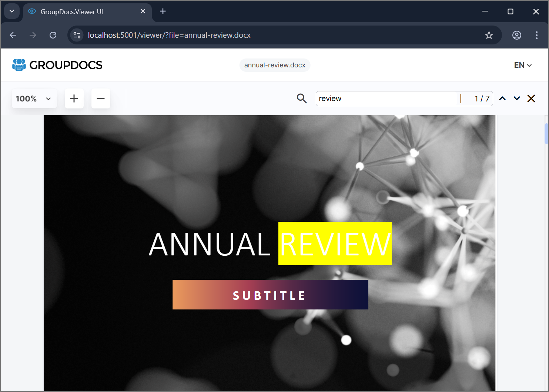Image resolution: width=549 pixels, height=392 pixels.
Task: Click the vertical scrollbar thumb
Action: [546, 133]
